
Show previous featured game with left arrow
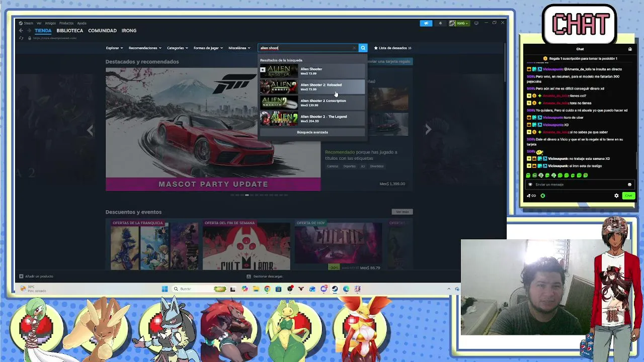[90, 130]
